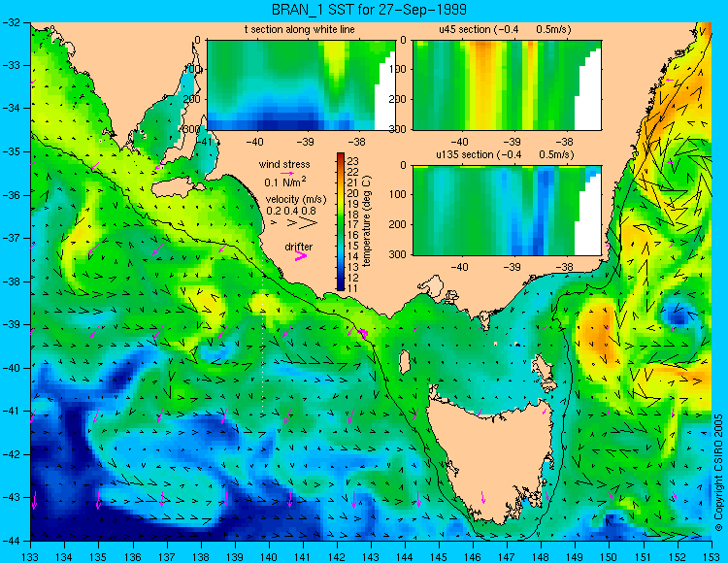
Task: Select the u45 section inset plot
Action: pos(507,85)
